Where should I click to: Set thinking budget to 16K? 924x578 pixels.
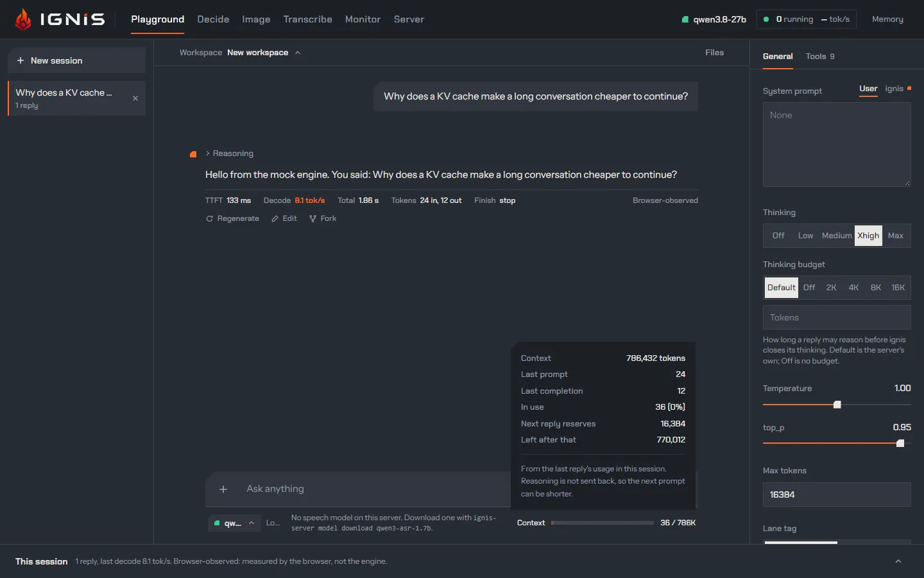coord(898,288)
